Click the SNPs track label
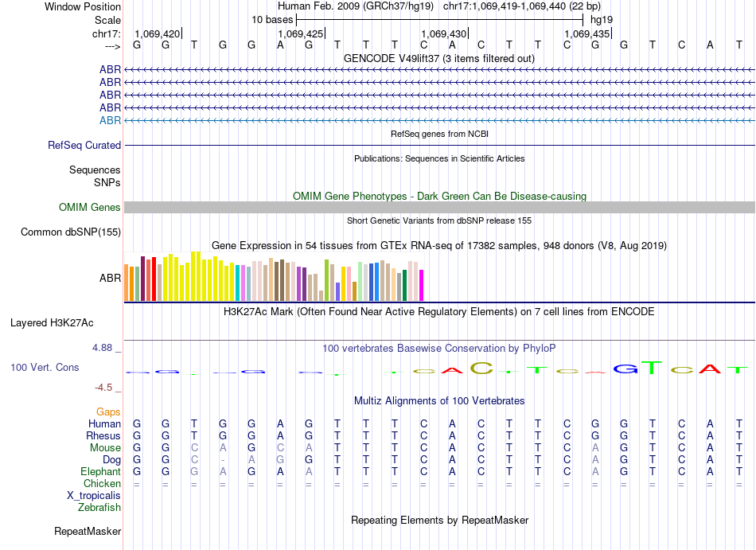The width and height of the screenshot is (756, 550). pos(107,183)
